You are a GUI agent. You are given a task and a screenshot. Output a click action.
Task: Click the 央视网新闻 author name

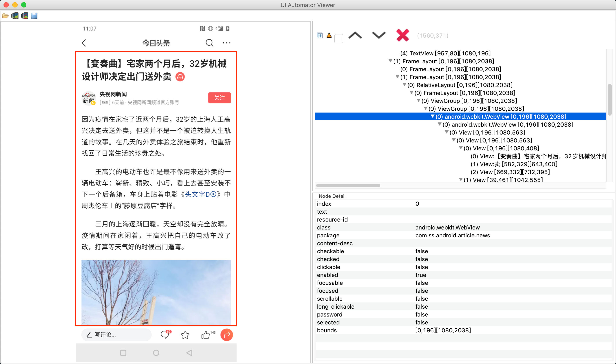[x=113, y=94]
